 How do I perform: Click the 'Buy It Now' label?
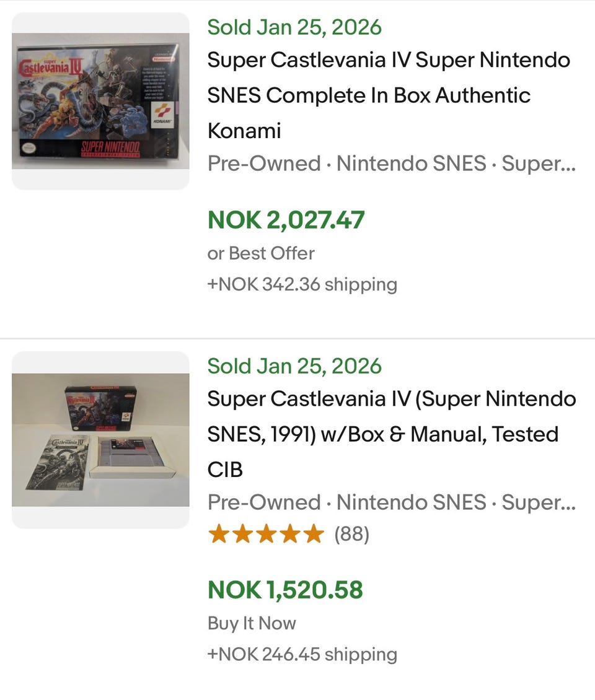[252, 623]
